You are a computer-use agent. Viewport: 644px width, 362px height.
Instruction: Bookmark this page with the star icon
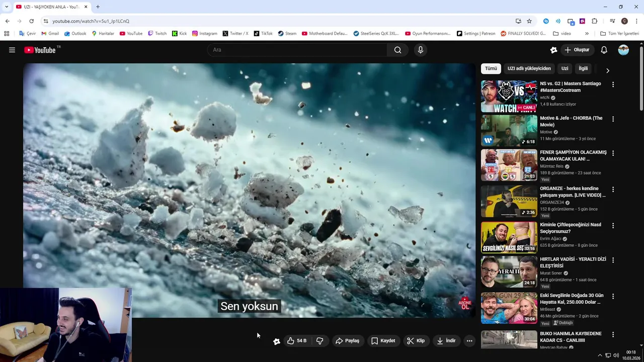529,21
